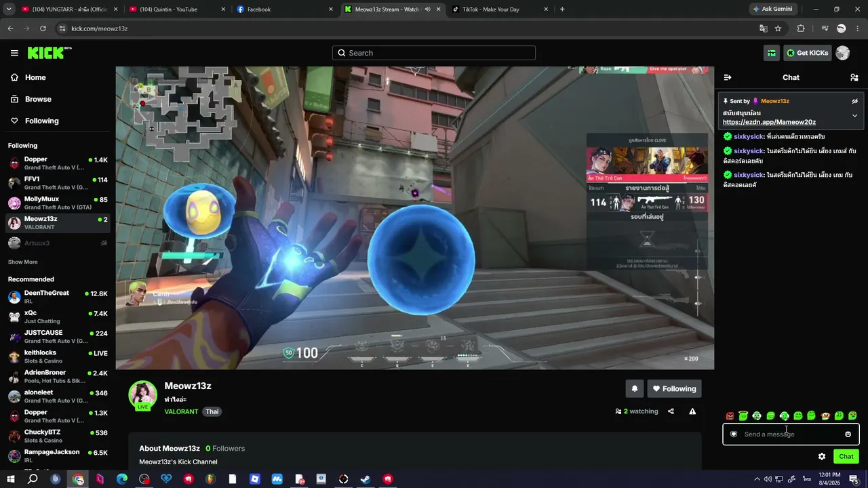
Task: Open DeenTheGreat recommended channel
Action: 58,297
